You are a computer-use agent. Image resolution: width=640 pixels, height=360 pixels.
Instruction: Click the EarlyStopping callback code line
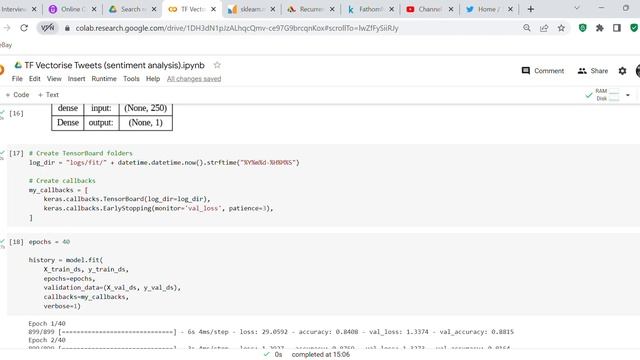(x=158, y=208)
